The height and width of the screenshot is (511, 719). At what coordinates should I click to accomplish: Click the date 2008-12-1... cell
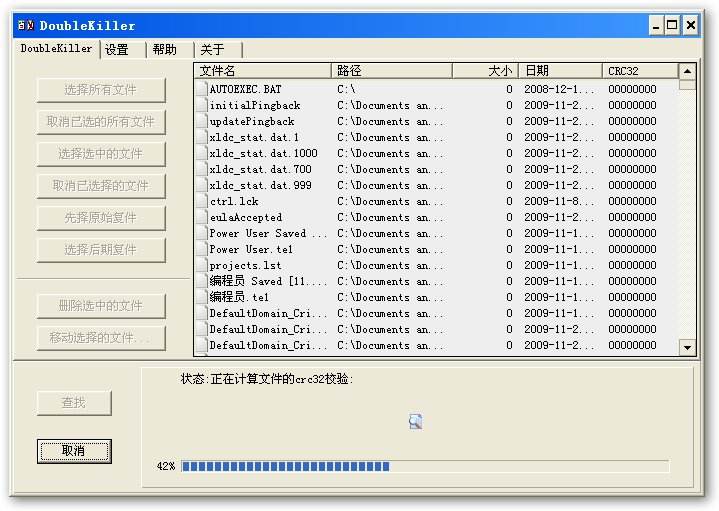point(559,89)
